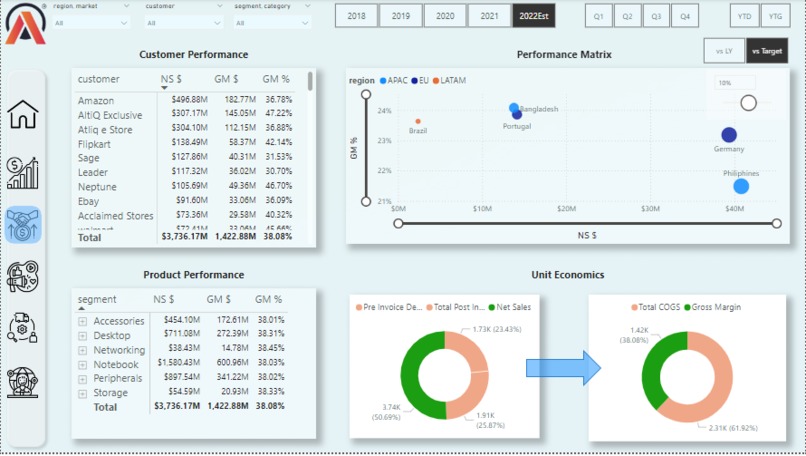Viewport: 806px width, 456px height.
Task: Select the 2022Est year tab
Action: [x=534, y=16]
